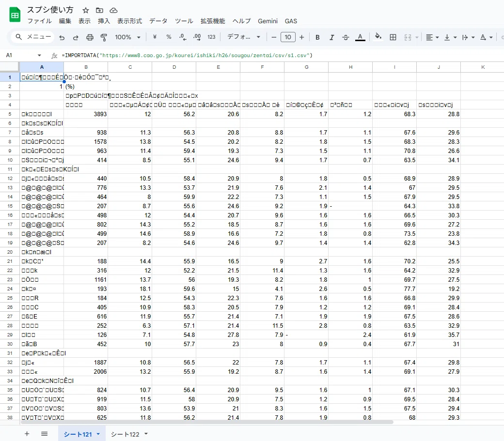504x441 pixels.
Task: Switch to the シート122 tab
Action: point(125,434)
